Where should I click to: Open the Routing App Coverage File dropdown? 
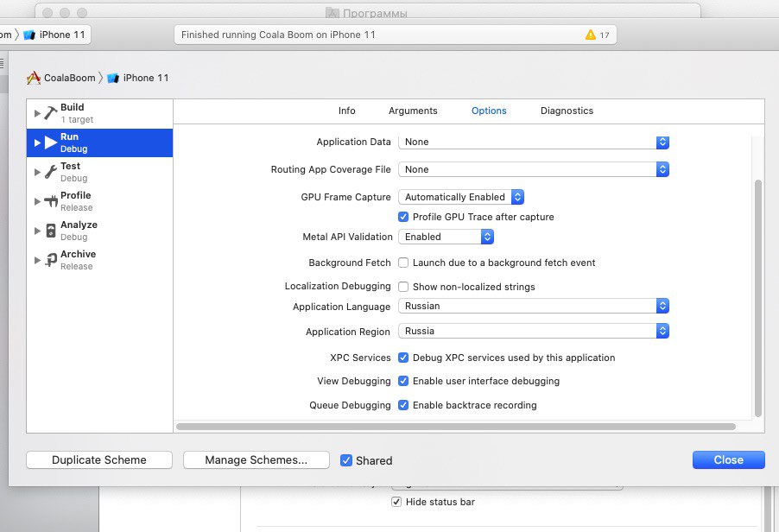tap(534, 170)
